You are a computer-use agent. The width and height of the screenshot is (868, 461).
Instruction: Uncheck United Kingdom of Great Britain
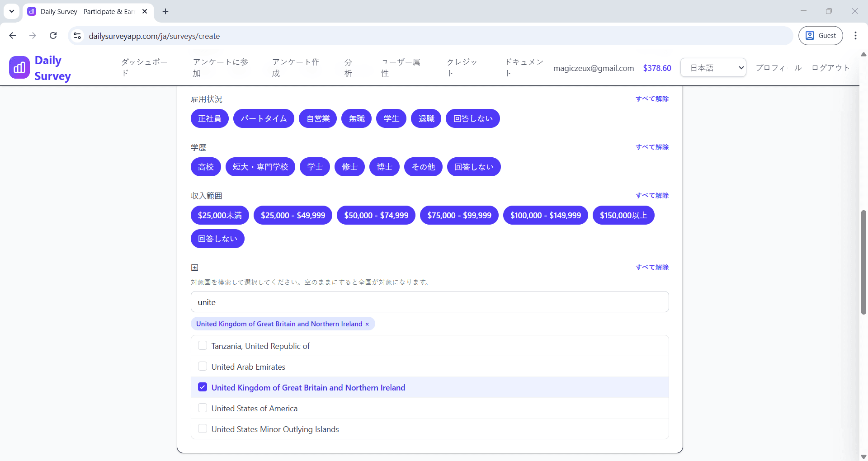pos(203,387)
